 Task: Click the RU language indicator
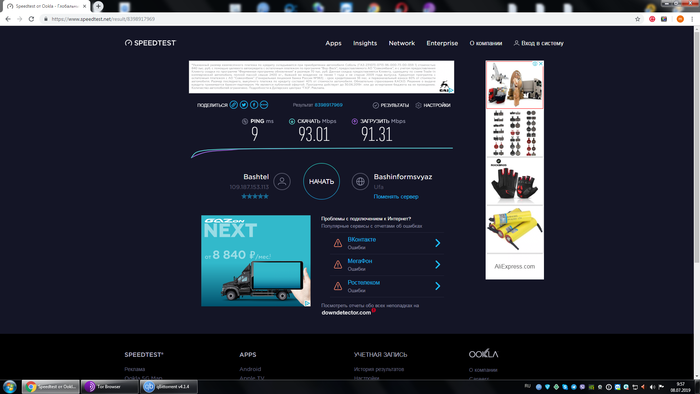tap(528, 386)
